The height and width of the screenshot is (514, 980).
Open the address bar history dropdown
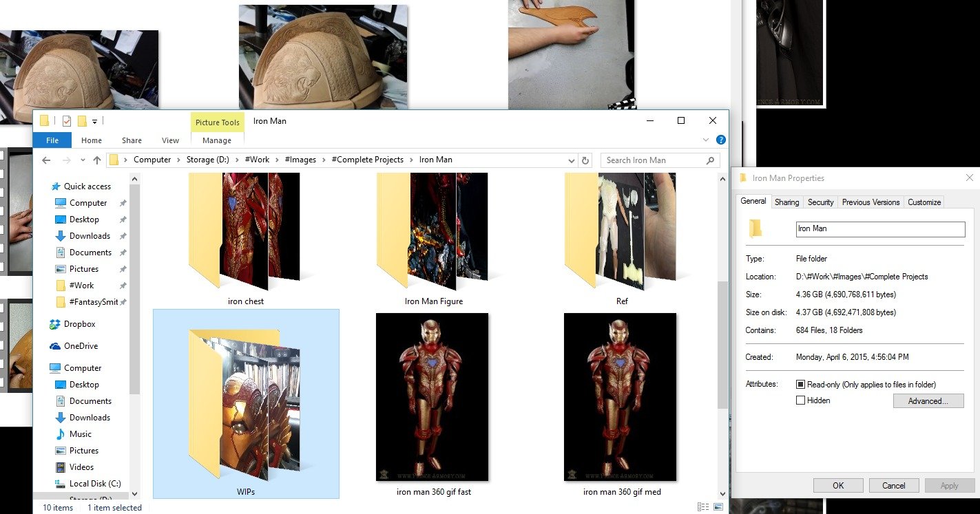click(571, 160)
